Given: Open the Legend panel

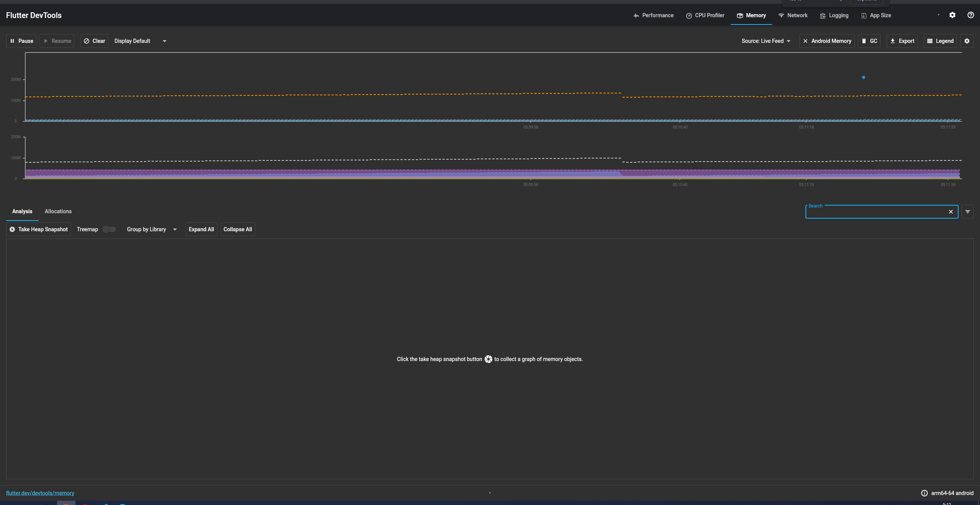Looking at the screenshot, I should point(940,41).
